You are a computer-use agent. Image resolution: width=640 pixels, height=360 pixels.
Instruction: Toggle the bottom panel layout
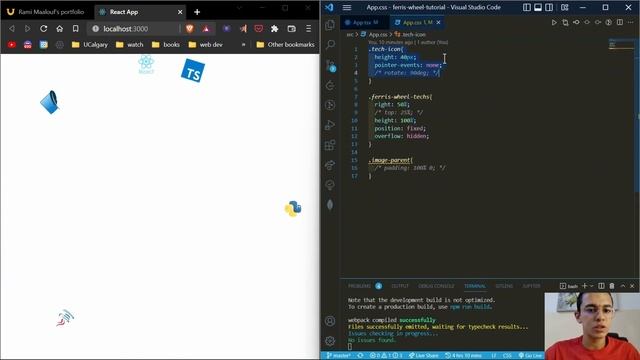pos(538,7)
